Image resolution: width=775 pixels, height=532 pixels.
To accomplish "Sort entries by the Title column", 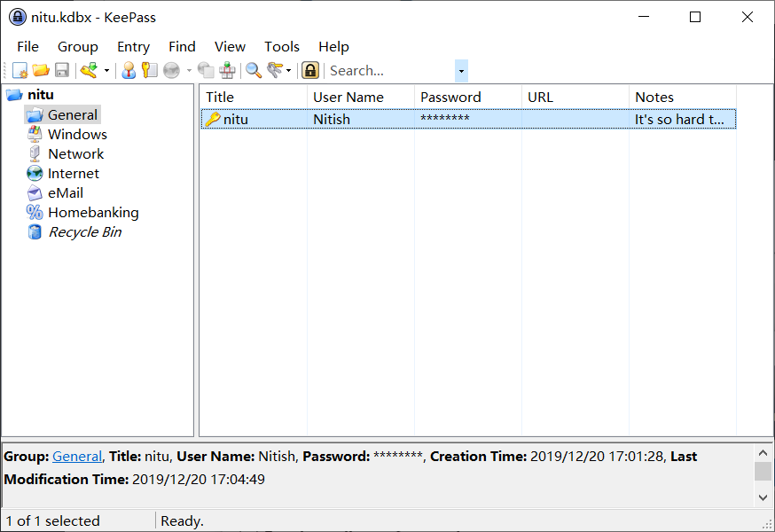I will [x=254, y=97].
